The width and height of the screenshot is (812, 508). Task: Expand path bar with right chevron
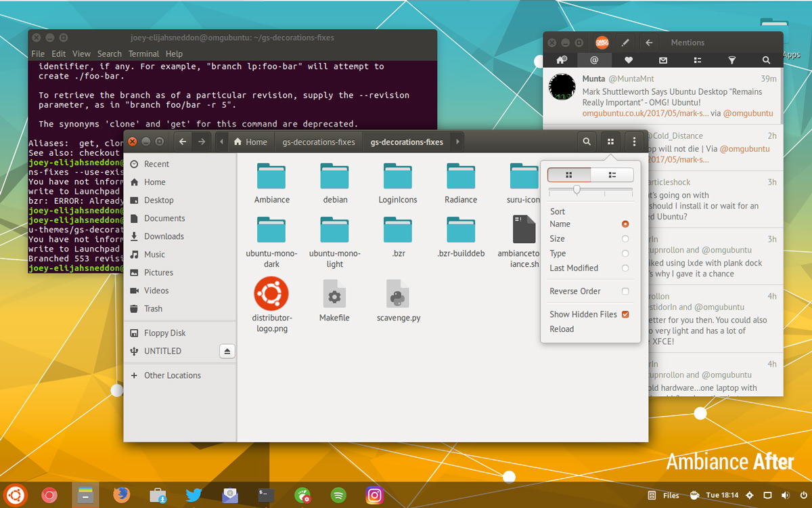pyautogui.click(x=458, y=142)
